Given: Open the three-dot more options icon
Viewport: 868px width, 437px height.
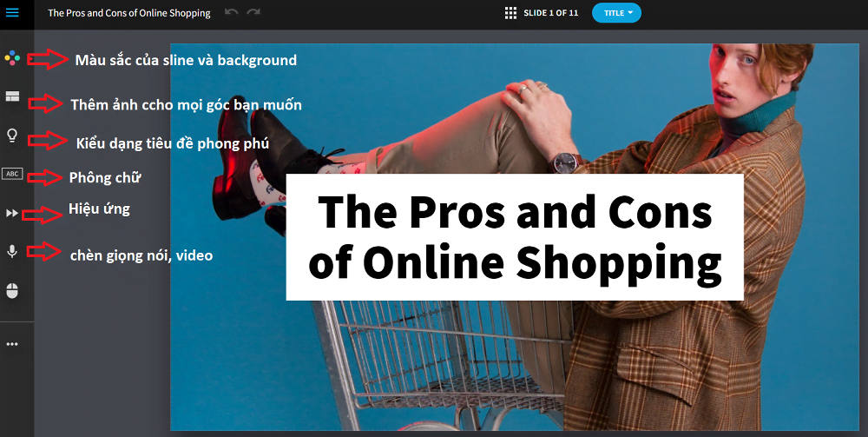Looking at the screenshot, I should (12, 344).
